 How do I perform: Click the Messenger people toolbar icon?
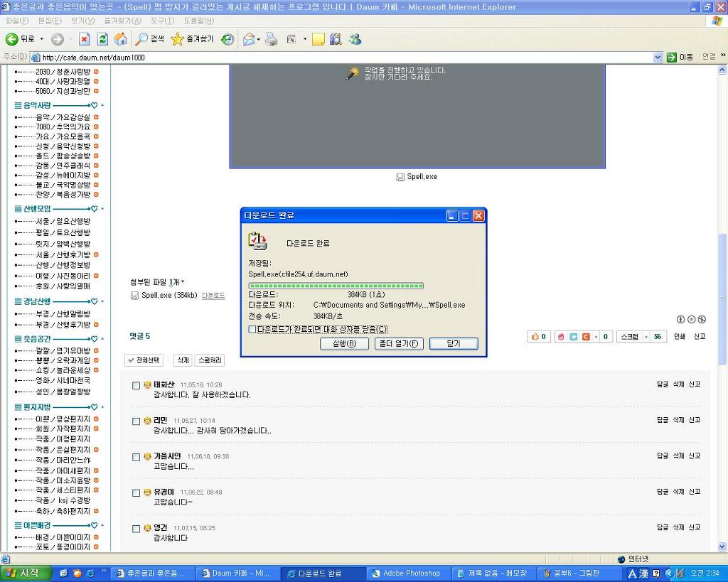tap(355, 40)
